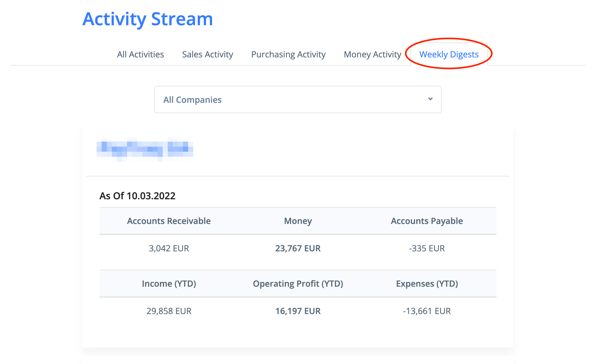Click the dropdown chevron arrow icon
This screenshot has width=605, height=364.
(x=430, y=99)
